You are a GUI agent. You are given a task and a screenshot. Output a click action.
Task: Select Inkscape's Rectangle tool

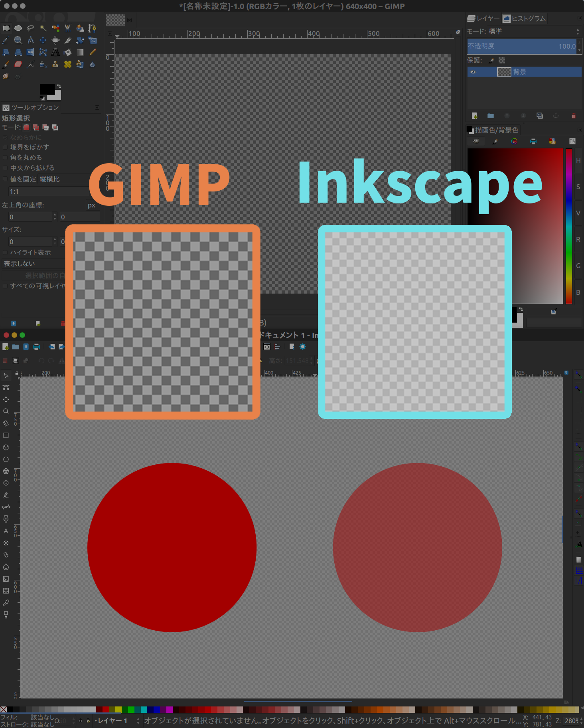point(6,435)
